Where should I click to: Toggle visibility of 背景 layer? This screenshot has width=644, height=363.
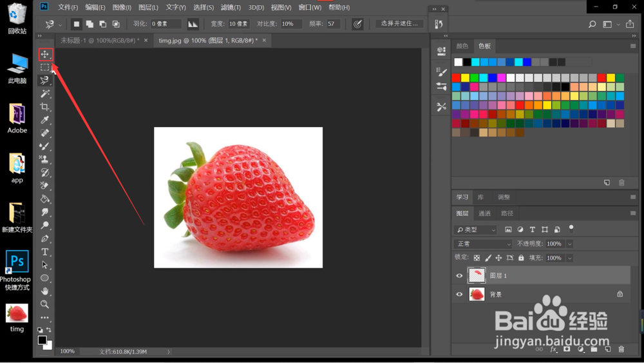point(459,295)
